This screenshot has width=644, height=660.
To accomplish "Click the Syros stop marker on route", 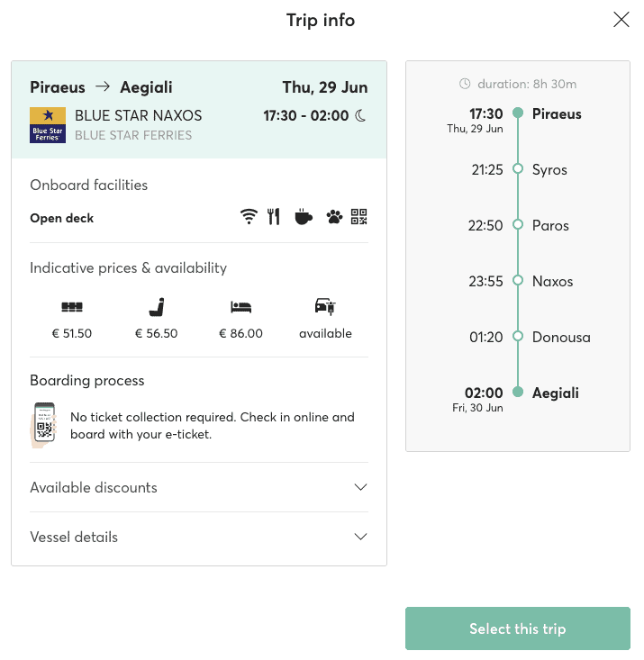I will 518,168.
